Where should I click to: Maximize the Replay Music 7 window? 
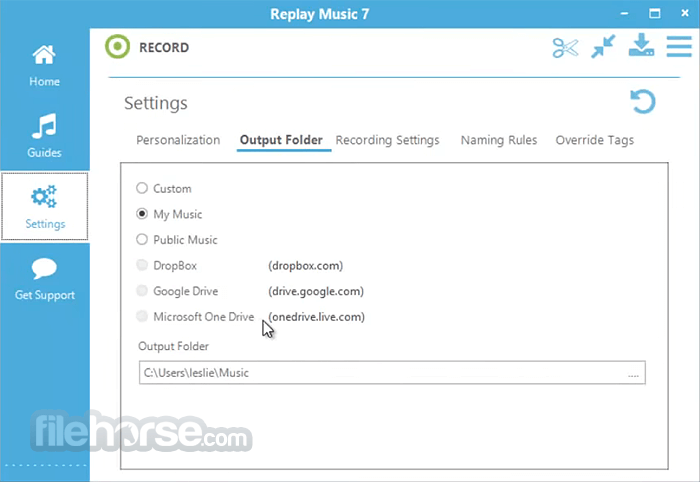pos(654,13)
